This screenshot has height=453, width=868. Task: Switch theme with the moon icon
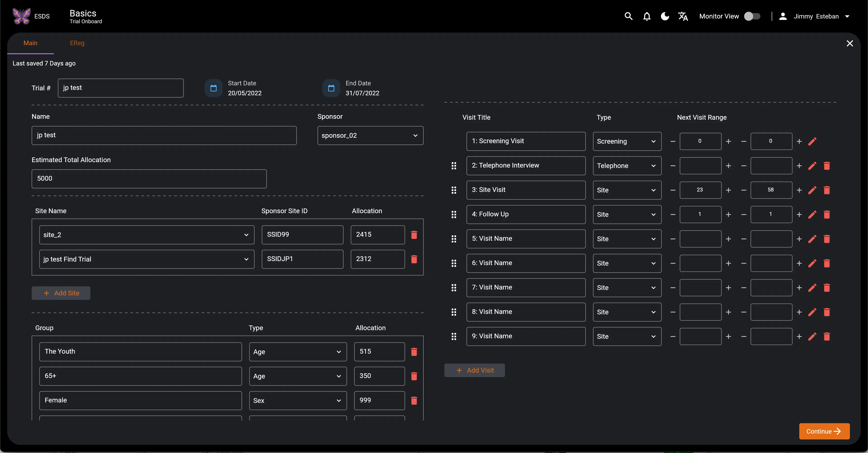[x=665, y=16]
